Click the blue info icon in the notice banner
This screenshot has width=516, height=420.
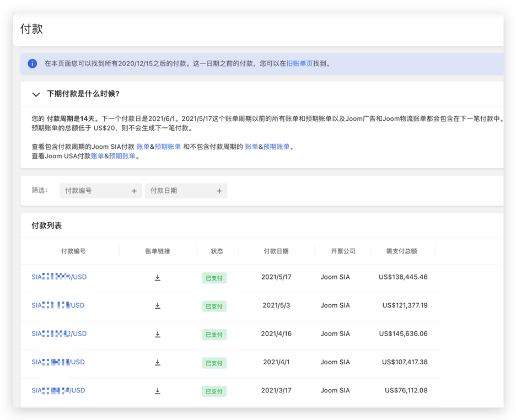click(x=33, y=63)
